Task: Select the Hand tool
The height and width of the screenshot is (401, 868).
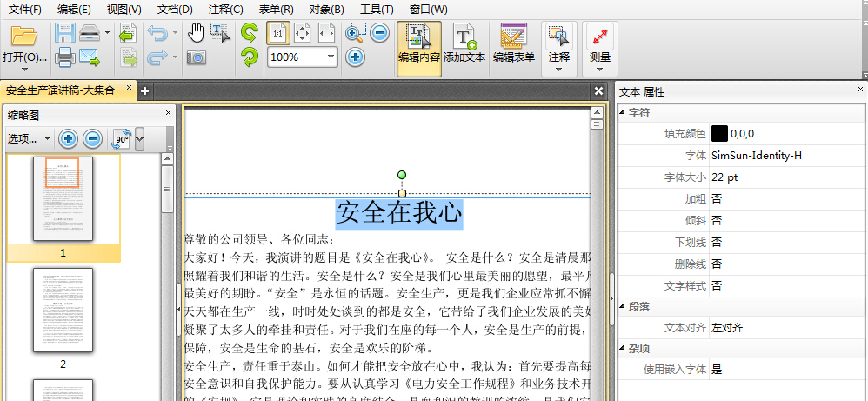Action: [196, 33]
